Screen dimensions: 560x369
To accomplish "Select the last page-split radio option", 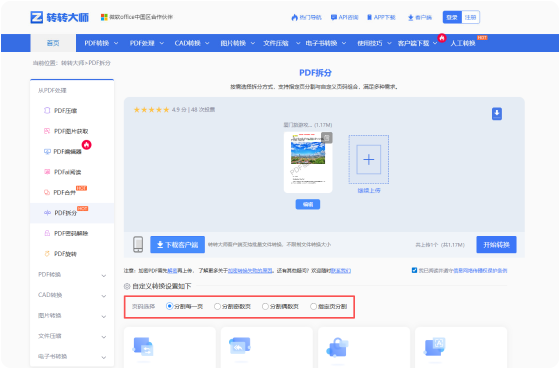I will 313,306.
